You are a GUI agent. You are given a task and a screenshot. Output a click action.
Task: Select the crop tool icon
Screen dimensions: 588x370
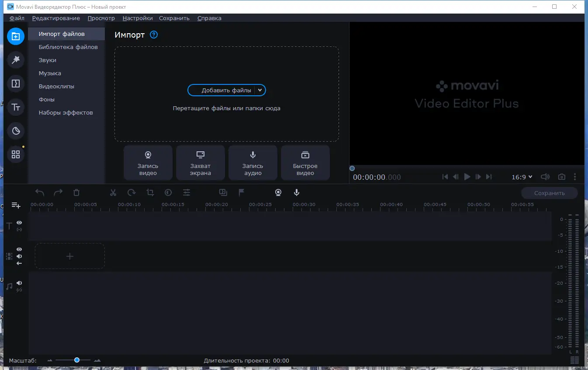(x=150, y=192)
